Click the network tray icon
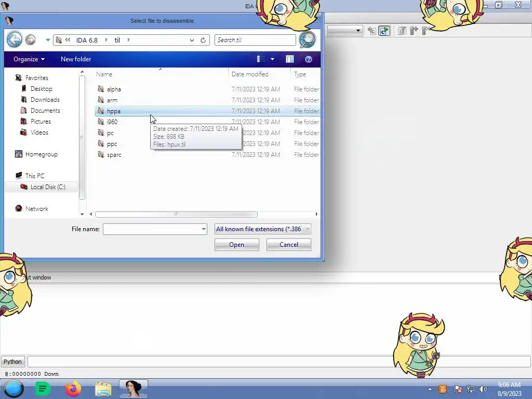This screenshot has height=399, width=532. [x=470, y=389]
